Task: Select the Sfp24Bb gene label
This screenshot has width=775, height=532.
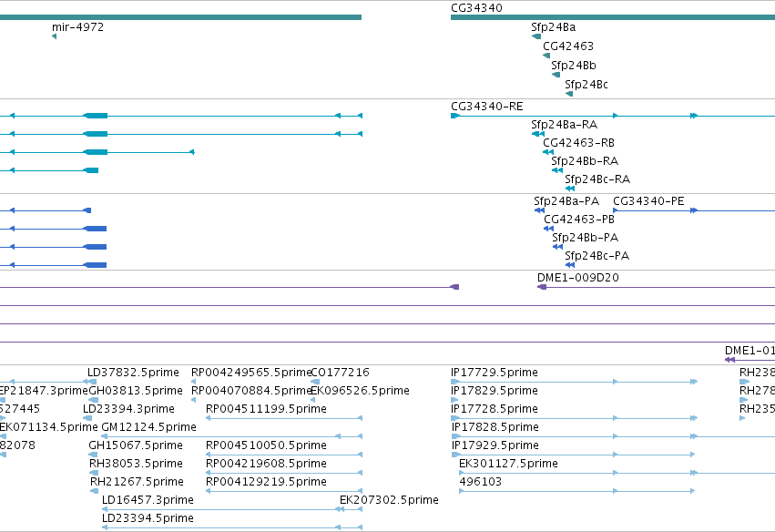Action: 574,66
